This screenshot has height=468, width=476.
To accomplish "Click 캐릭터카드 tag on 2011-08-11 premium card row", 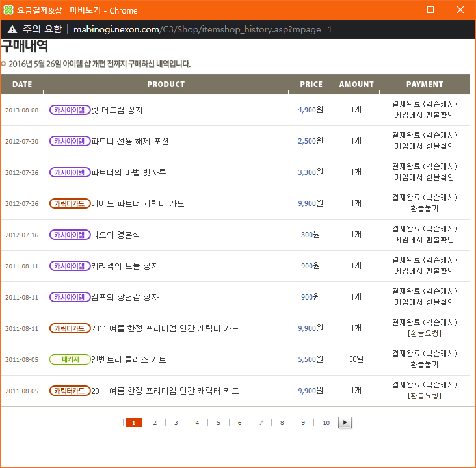I will (70, 328).
